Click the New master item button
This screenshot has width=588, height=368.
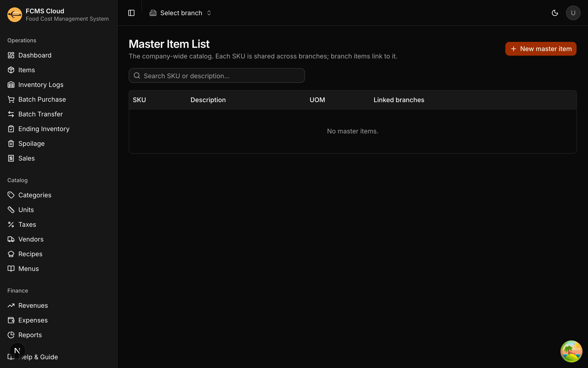pyautogui.click(x=541, y=49)
